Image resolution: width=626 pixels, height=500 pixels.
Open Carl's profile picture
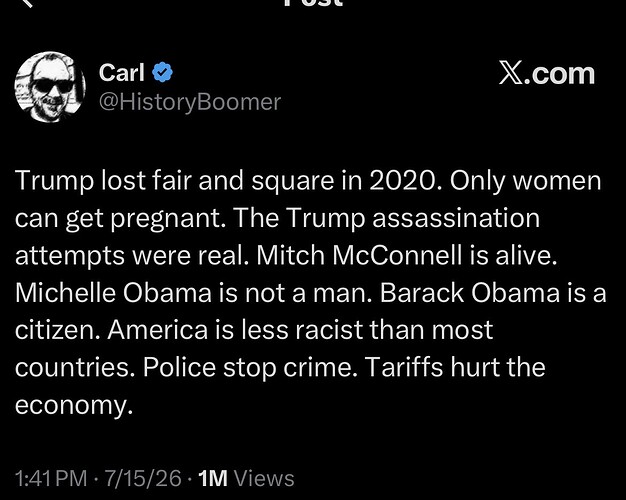pyautogui.click(x=50, y=87)
